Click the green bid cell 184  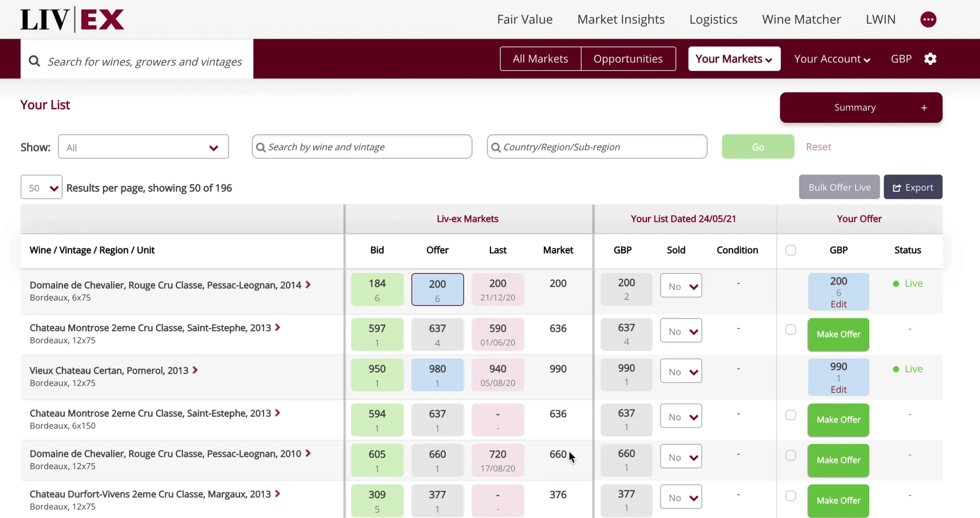pyautogui.click(x=377, y=289)
